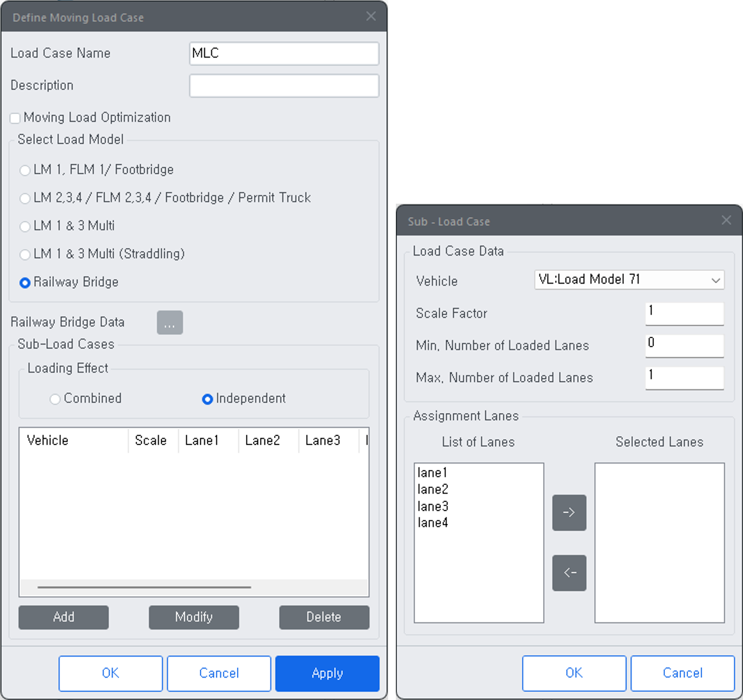Click the Lane1 column header
Screen dimensions: 743x700
209,441
